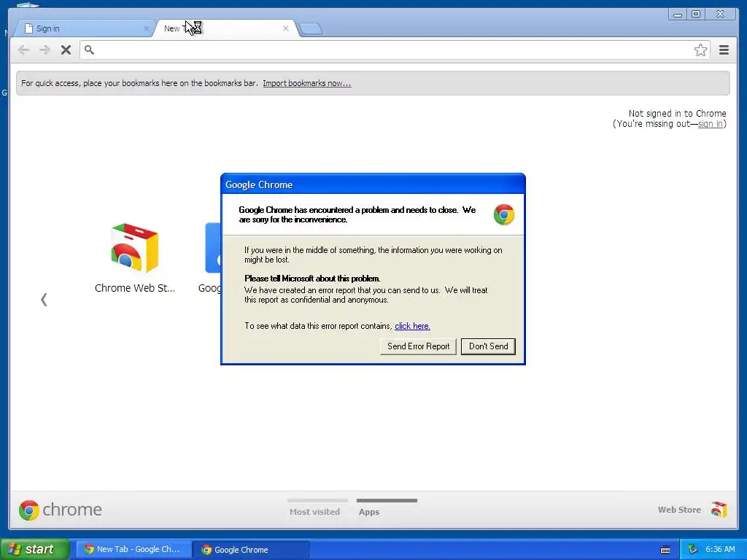Open the Windows start menu

(x=35, y=549)
